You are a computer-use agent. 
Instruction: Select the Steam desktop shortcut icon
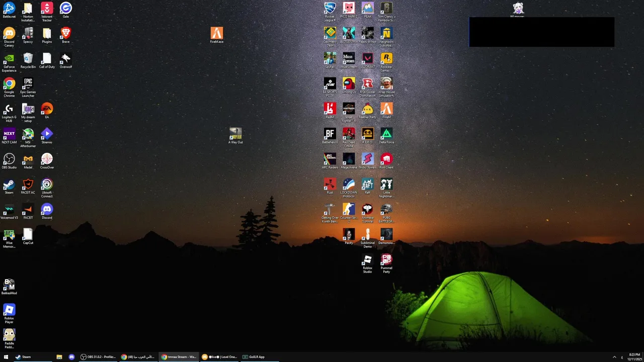coord(9,186)
